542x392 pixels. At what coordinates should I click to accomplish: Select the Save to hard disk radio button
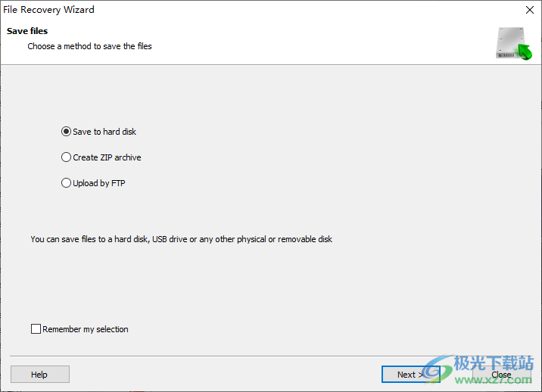[x=66, y=132]
